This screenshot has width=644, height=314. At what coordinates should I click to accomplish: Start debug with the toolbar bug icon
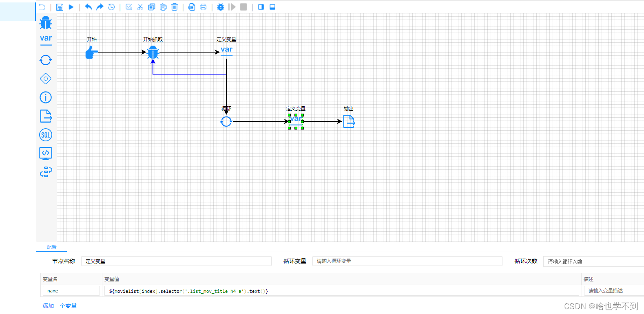coord(221,7)
